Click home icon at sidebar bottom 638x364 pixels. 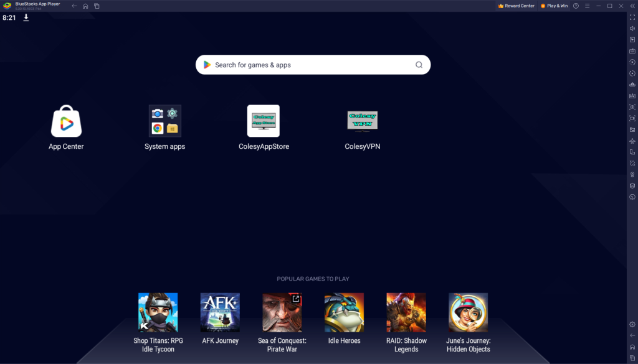[632, 347]
